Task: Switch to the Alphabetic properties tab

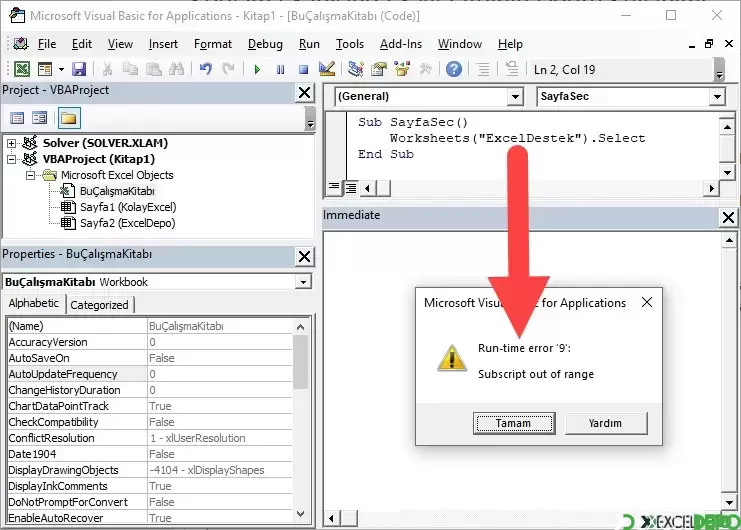Action: (34, 303)
